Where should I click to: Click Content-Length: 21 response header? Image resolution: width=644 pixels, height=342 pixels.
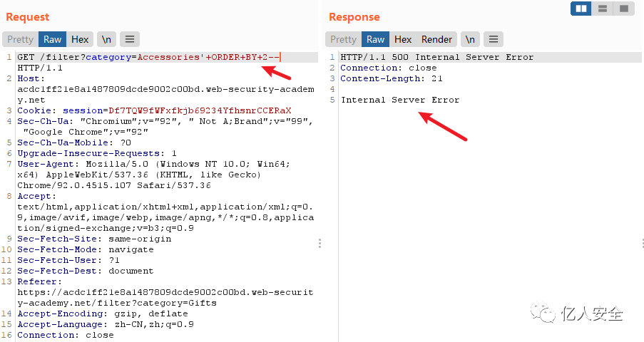click(392, 78)
